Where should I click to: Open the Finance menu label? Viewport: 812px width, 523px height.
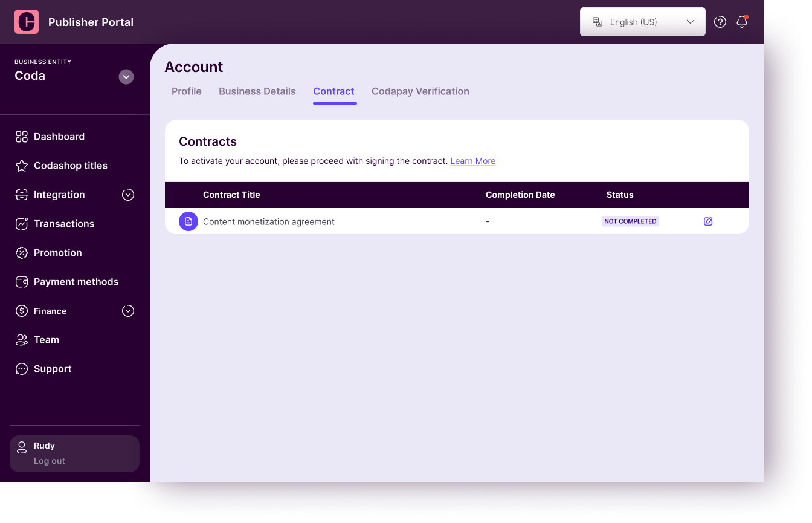[50, 311]
